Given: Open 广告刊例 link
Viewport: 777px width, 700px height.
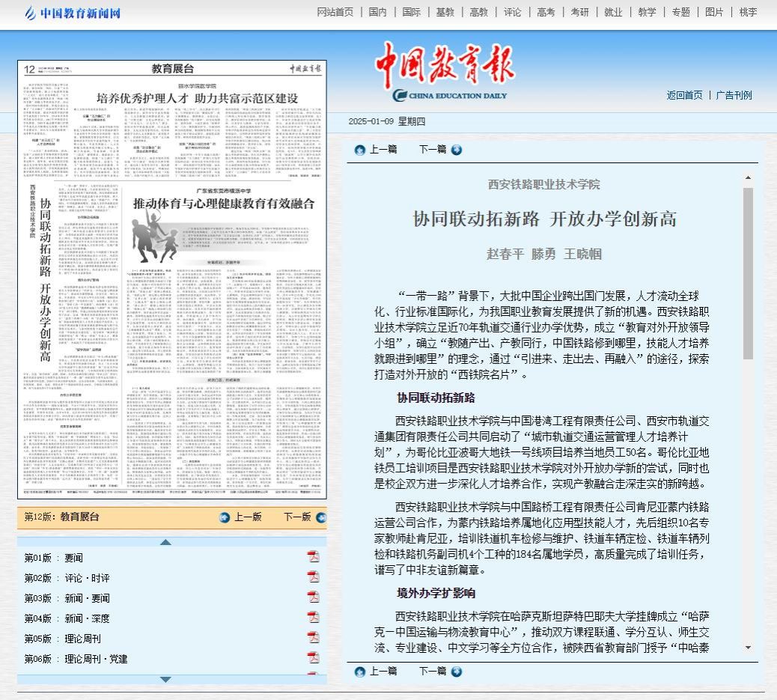Looking at the screenshot, I should (x=734, y=95).
